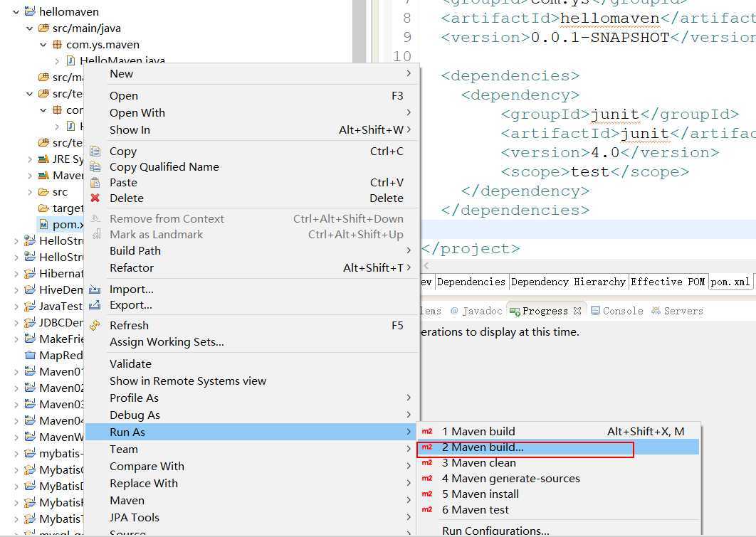Click the Export icon
Screen dimensions: 756x537
pos(95,305)
